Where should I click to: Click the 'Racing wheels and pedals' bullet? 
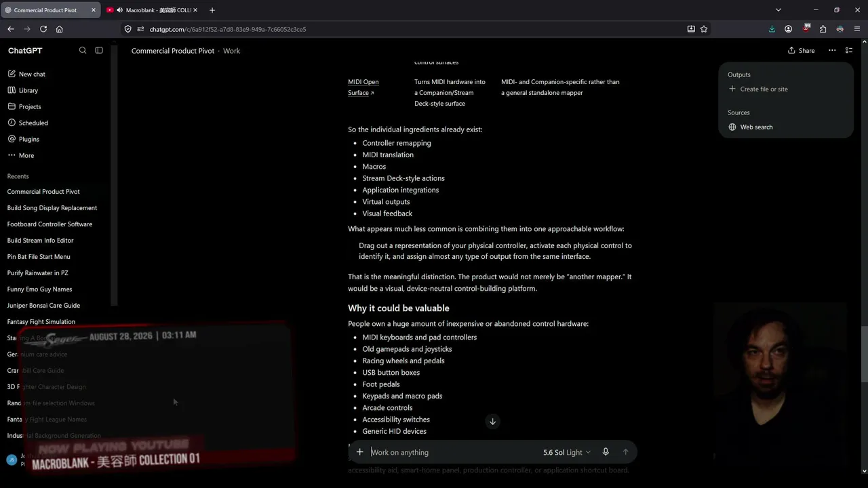(x=403, y=361)
